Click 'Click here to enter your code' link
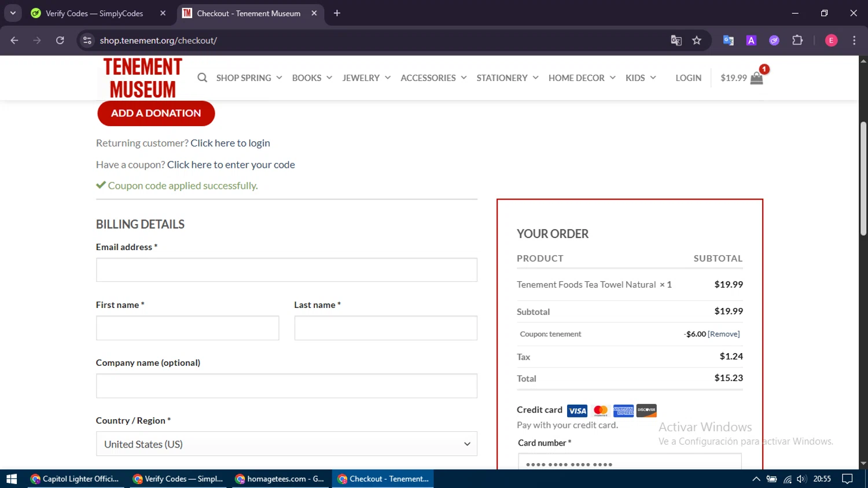This screenshot has height=488, width=868. click(x=231, y=164)
